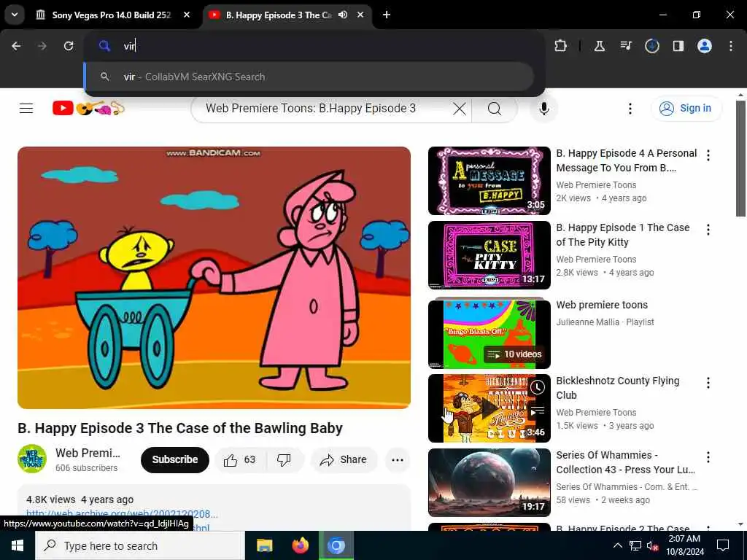This screenshot has width=747, height=560.
Task: Open the Chrome three-dot menu
Action: click(x=731, y=46)
